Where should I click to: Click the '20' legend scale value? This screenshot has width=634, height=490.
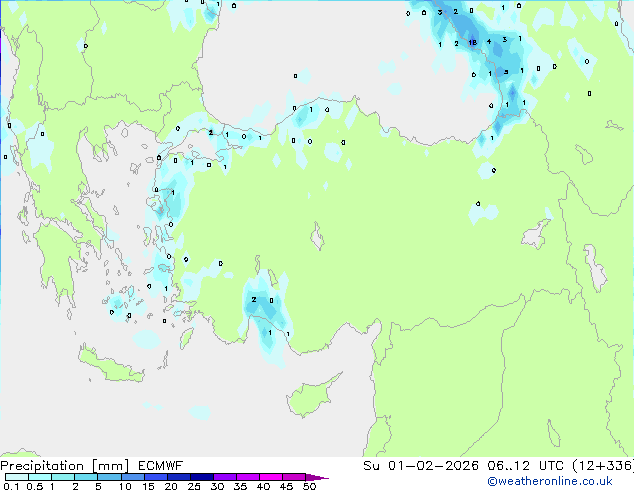(x=171, y=486)
